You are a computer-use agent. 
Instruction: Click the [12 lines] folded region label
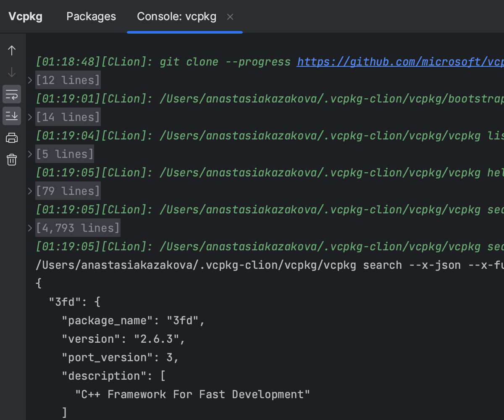click(68, 80)
